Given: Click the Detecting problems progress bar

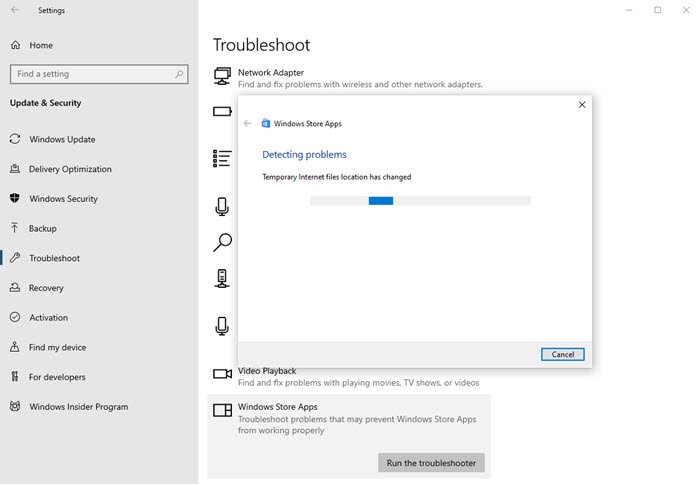Looking at the screenshot, I should [420, 200].
